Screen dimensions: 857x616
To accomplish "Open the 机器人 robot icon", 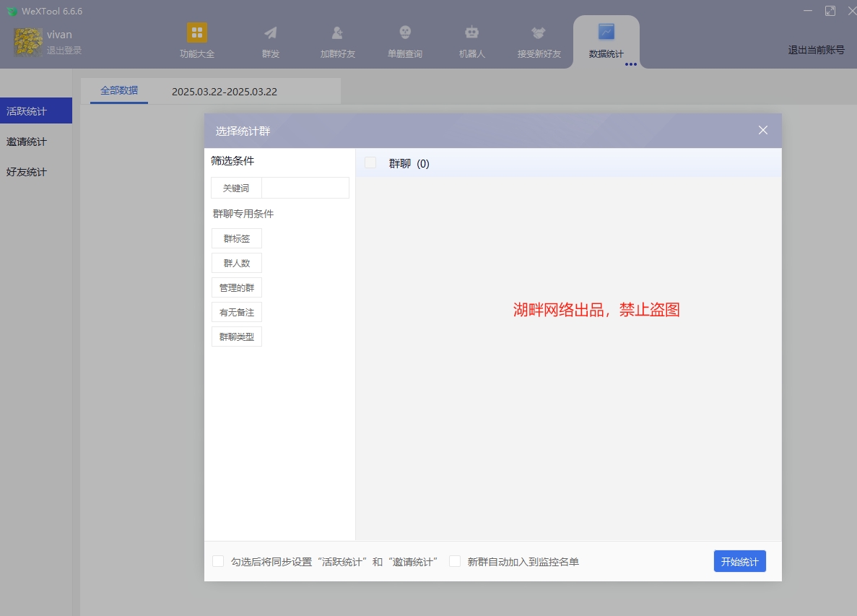I will point(471,40).
